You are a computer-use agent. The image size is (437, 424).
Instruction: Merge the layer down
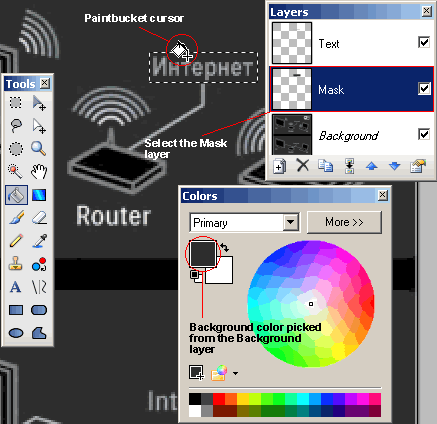point(349,166)
